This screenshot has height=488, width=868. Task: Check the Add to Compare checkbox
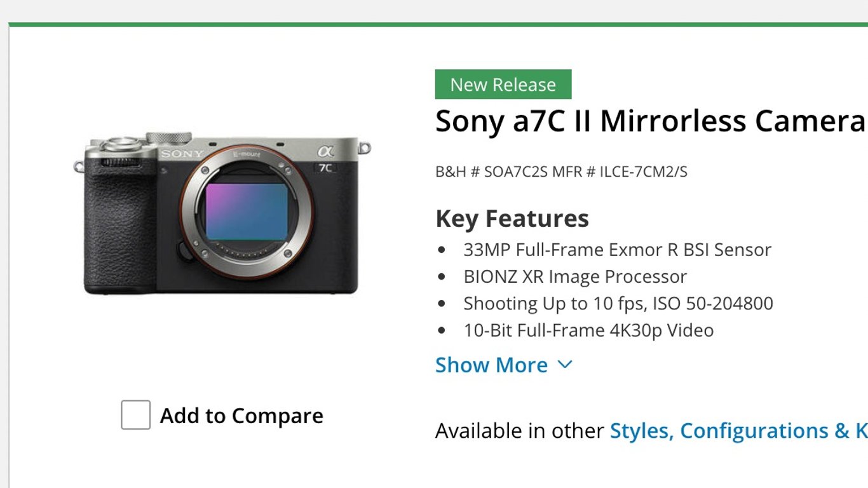tap(136, 415)
